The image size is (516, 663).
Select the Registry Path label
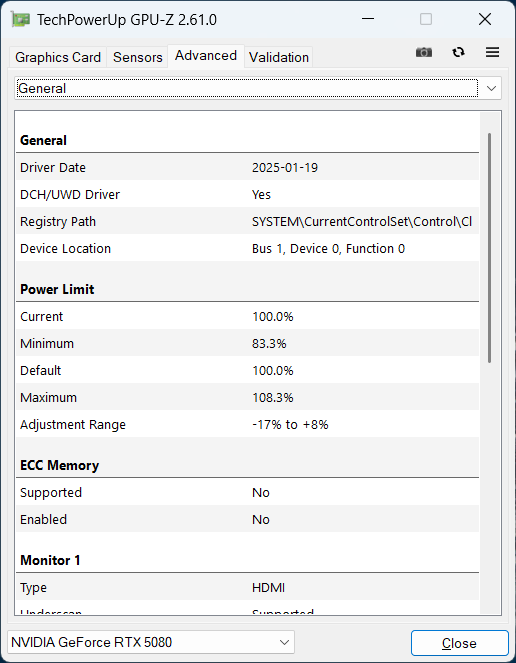(58, 222)
